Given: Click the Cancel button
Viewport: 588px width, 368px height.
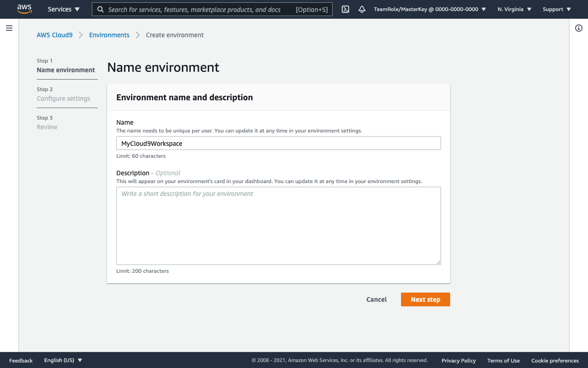Looking at the screenshot, I should point(377,299).
